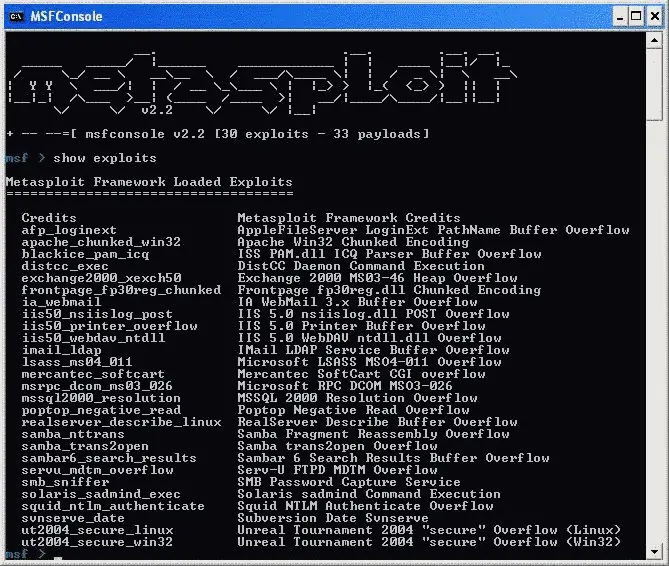Select the 'solaris_sadmind_exec' entry
The width and height of the screenshot is (669, 566).
pyautogui.click(x=101, y=494)
